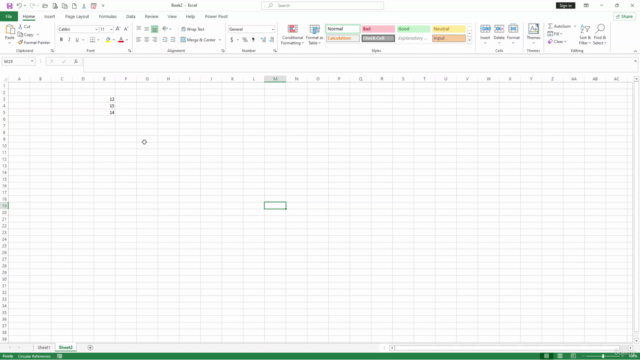Expand Merge & Center dropdown arrow
Image resolution: width=640 pixels, height=360 pixels.
(220, 40)
